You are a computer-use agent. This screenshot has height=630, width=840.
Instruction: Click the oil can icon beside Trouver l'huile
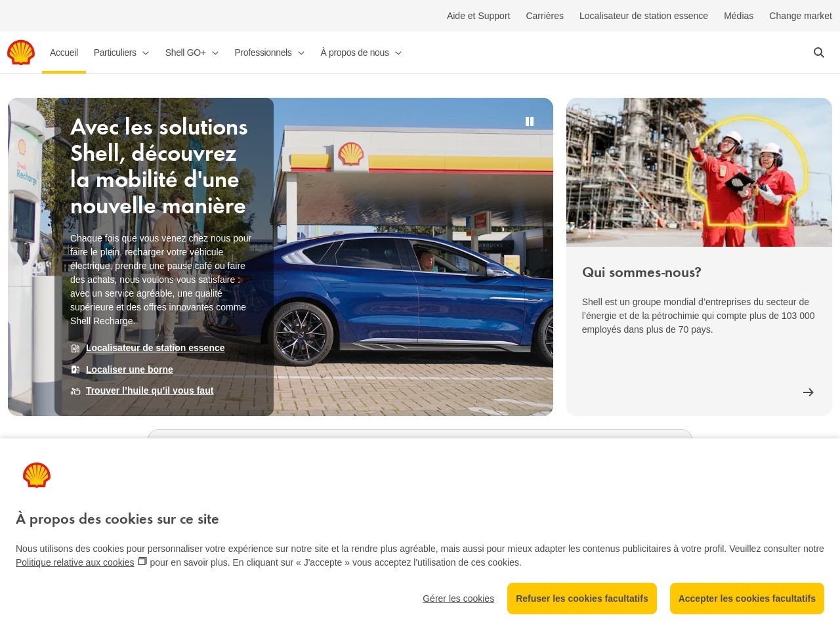75,391
